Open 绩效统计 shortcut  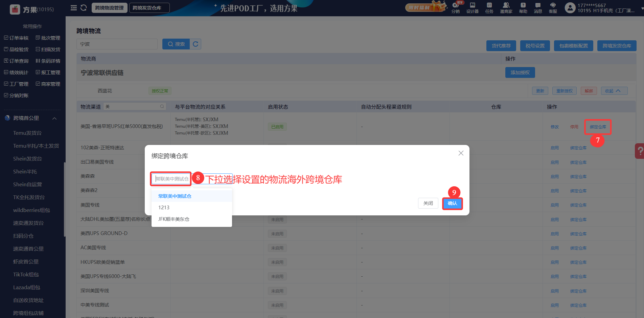[x=16, y=72]
